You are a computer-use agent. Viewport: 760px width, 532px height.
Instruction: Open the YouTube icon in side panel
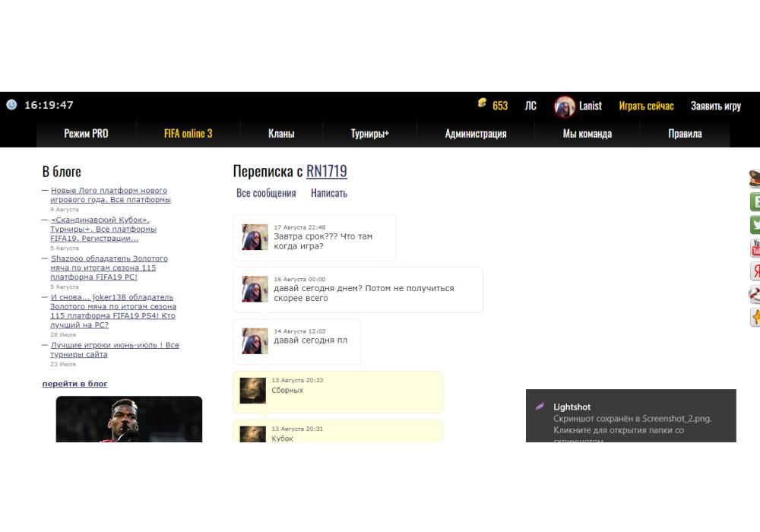(x=755, y=247)
